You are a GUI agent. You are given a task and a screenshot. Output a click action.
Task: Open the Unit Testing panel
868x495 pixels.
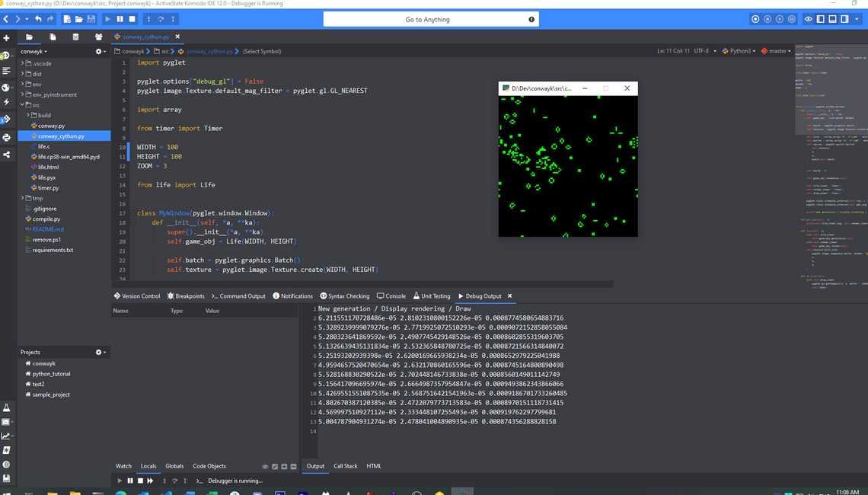pos(432,296)
